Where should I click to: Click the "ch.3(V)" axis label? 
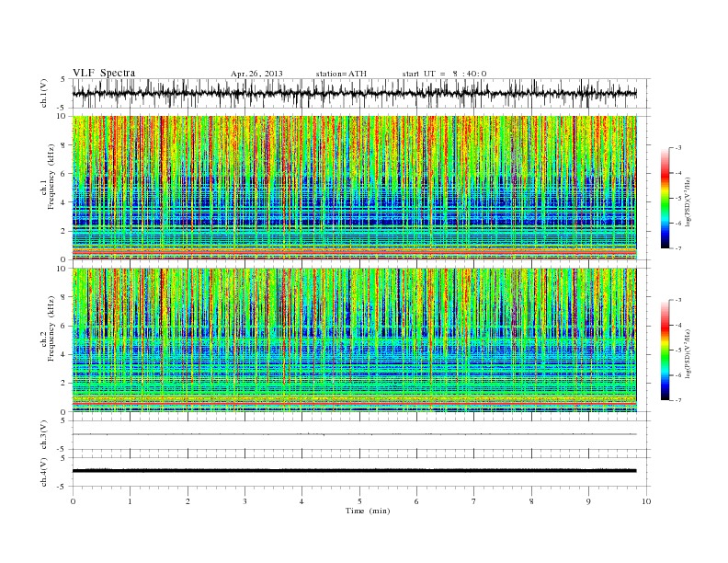tap(44, 435)
